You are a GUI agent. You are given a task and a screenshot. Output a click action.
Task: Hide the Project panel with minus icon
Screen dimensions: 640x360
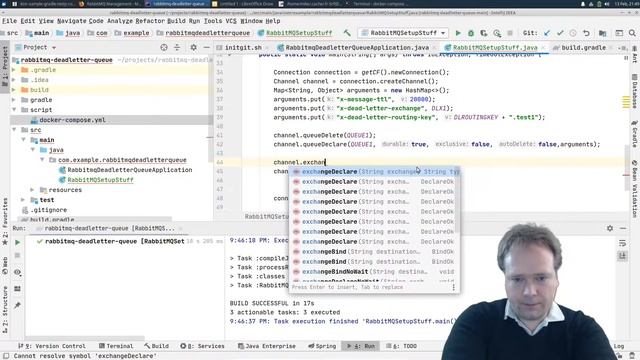pos(207,47)
